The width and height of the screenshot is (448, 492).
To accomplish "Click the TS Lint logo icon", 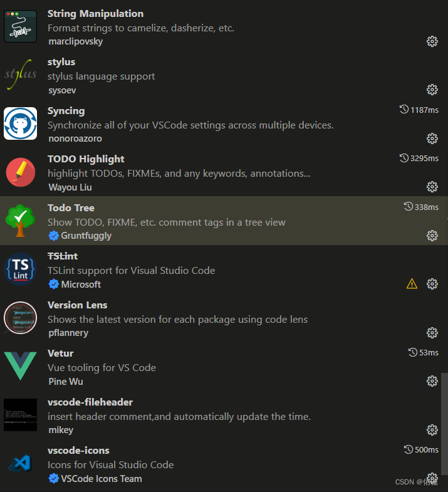I will point(21,270).
